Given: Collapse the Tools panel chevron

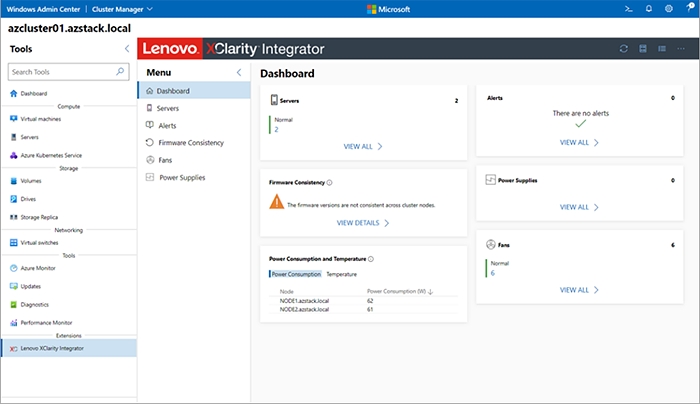Looking at the screenshot, I should coord(127,49).
